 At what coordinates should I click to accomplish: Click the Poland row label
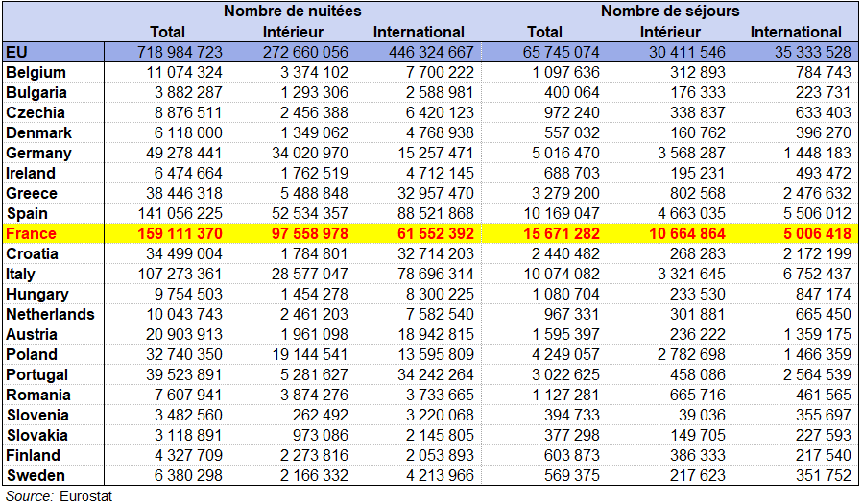pyautogui.click(x=30, y=355)
